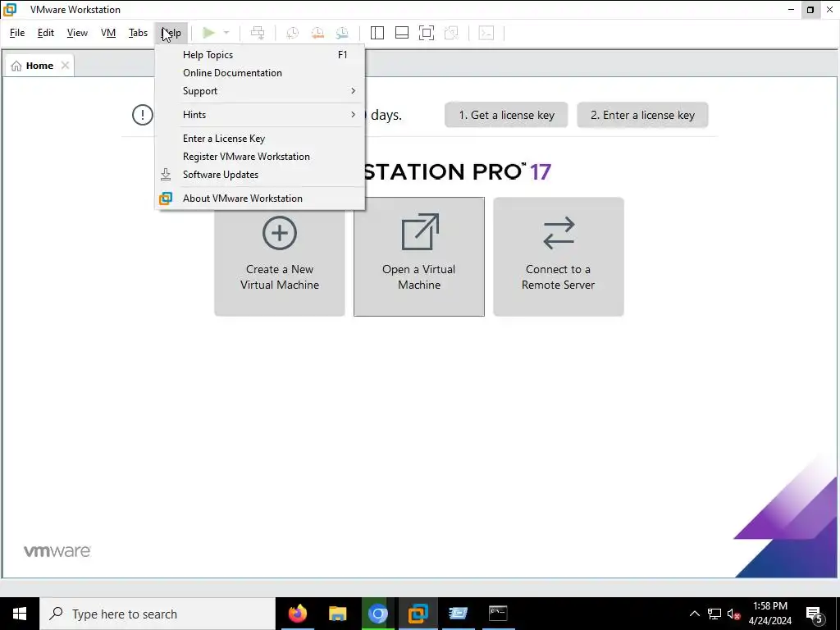The image size is (840, 630).
Task: Click the muted volume tray icon
Action: pyautogui.click(x=733, y=614)
